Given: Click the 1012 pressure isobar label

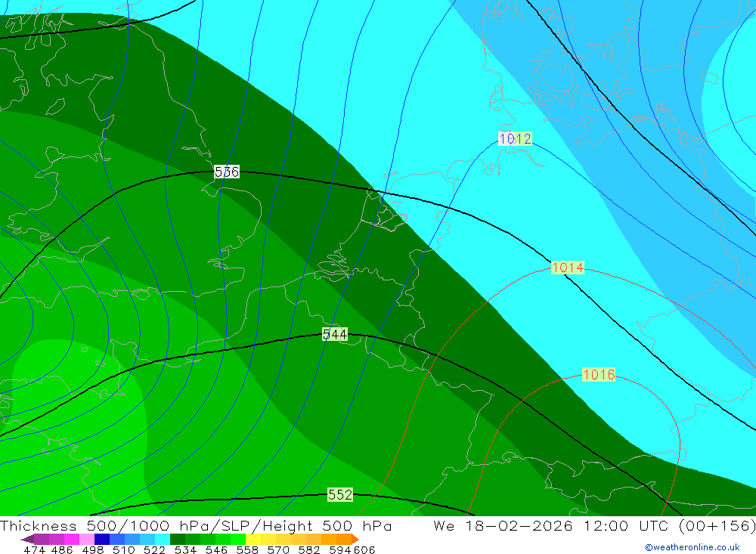Looking at the screenshot, I should tap(515, 139).
